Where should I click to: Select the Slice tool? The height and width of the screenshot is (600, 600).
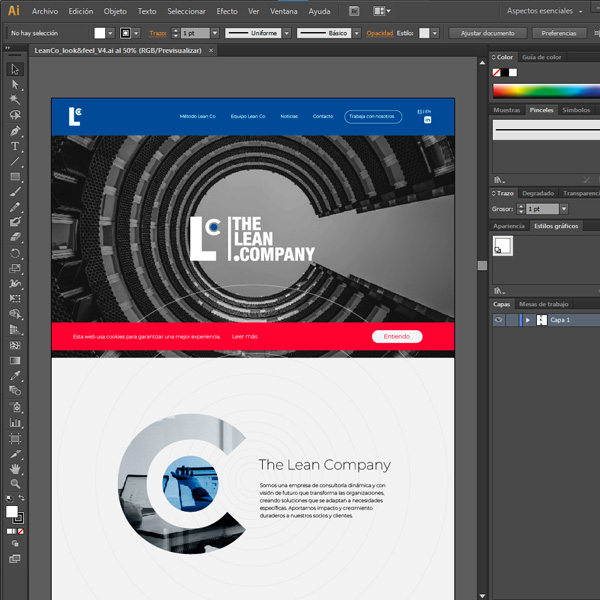(x=15, y=454)
